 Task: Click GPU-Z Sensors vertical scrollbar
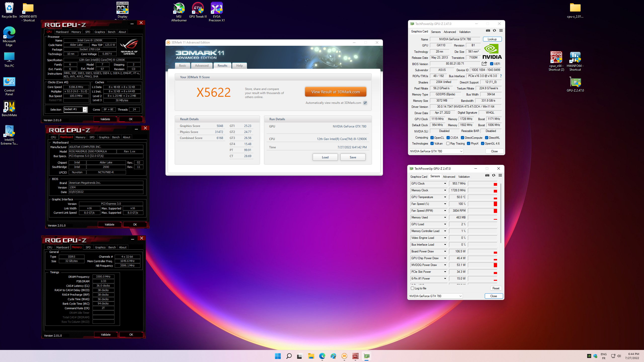pyautogui.click(x=501, y=214)
